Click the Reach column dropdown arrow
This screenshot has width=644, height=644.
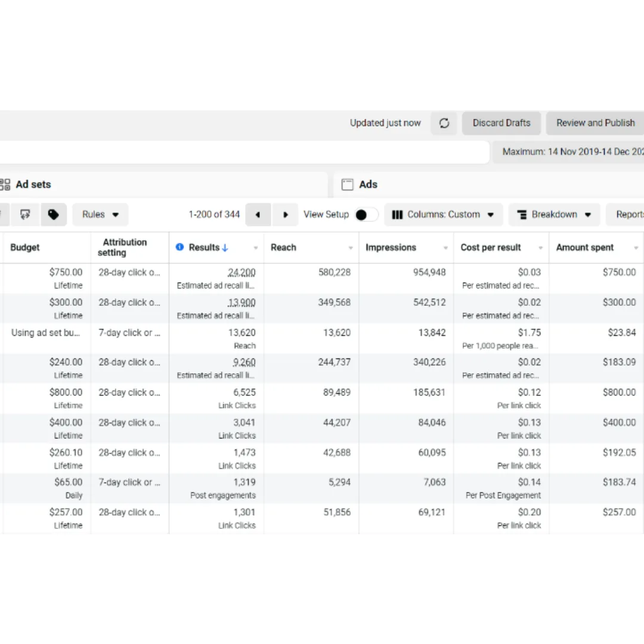click(352, 247)
